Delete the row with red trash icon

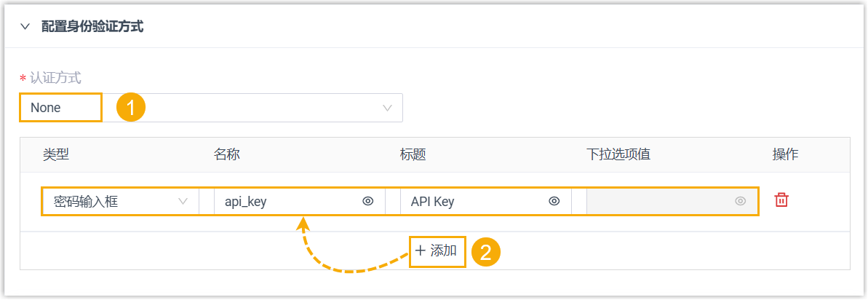[781, 200]
